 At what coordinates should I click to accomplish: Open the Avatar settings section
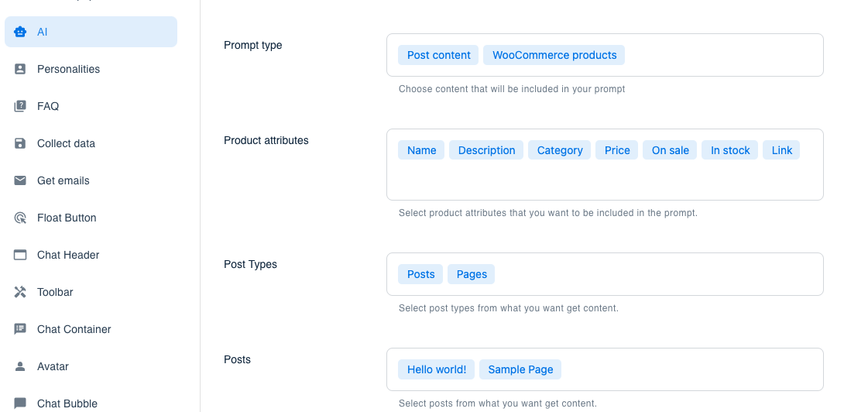pyautogui.click(x=53, y=366)
